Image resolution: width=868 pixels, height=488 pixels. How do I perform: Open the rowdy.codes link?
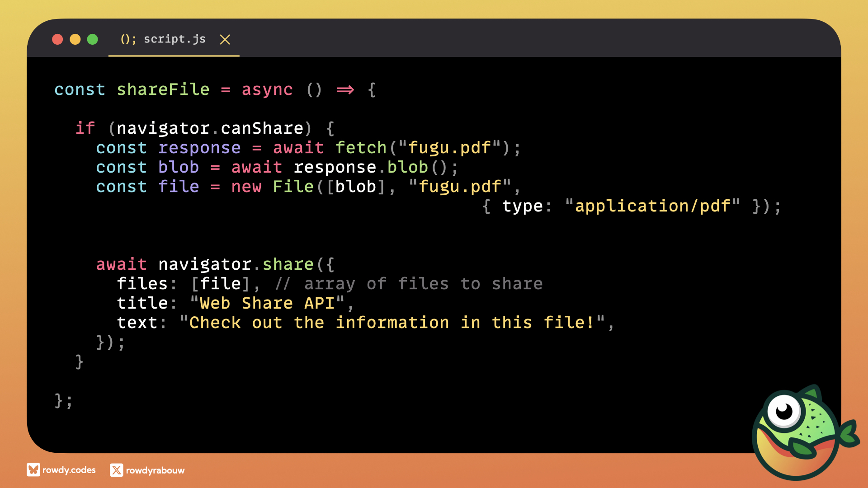pos(69,470)
